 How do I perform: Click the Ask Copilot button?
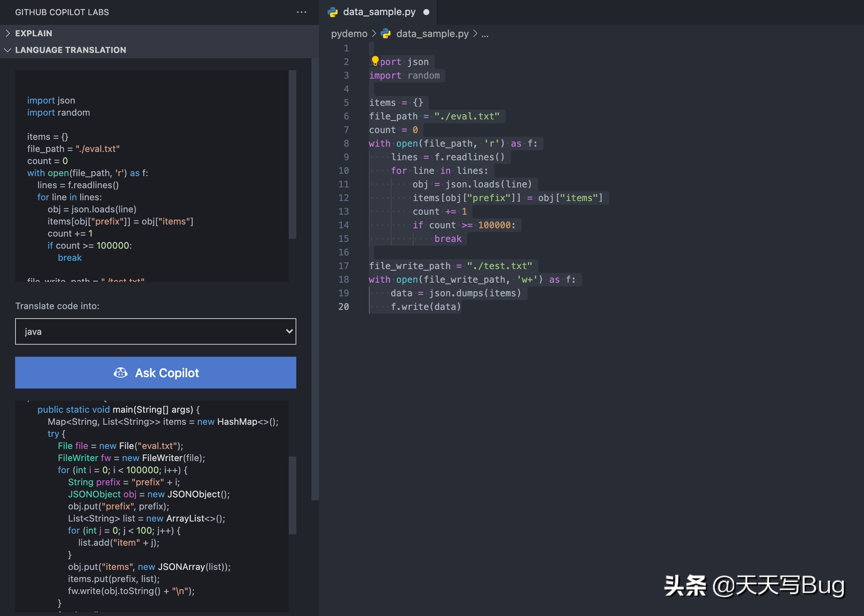(156, 373)
